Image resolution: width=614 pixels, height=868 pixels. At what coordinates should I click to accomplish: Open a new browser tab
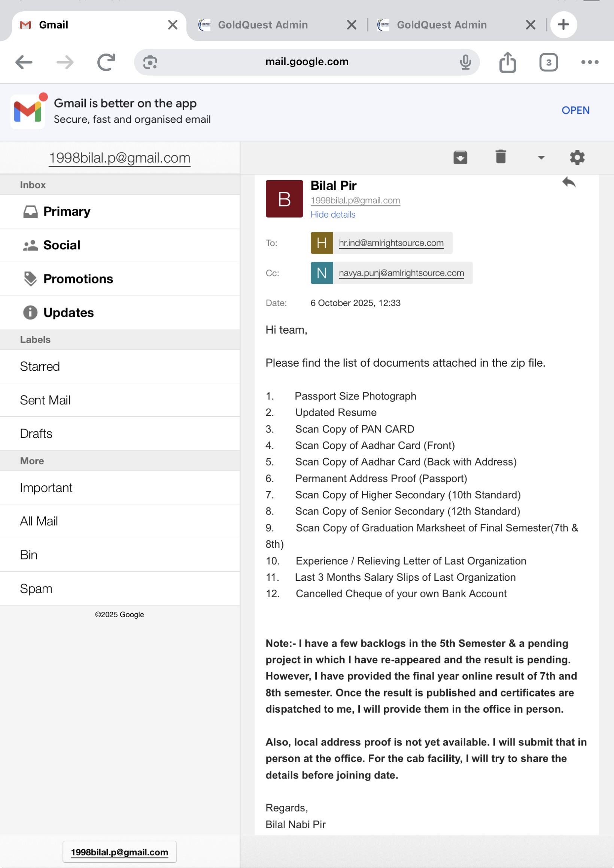563,25
